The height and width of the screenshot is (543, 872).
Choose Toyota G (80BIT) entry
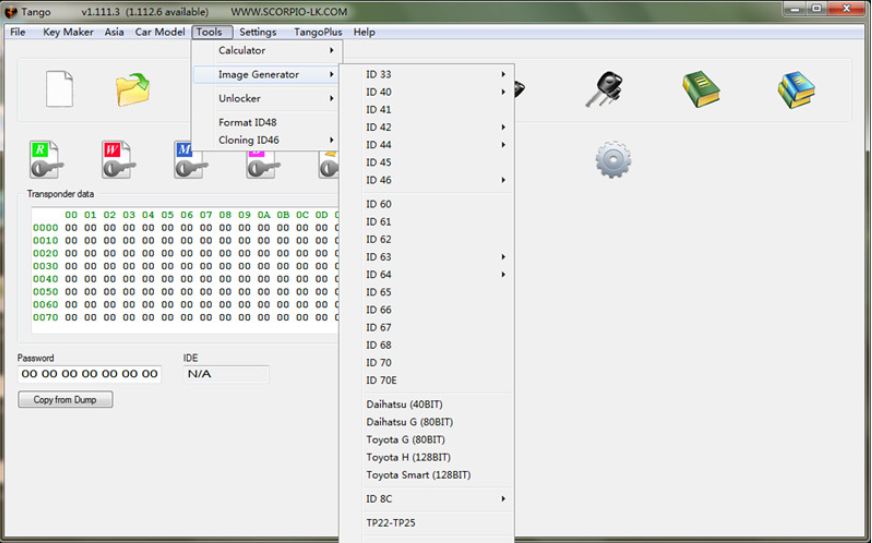click(x=427, y=440)
